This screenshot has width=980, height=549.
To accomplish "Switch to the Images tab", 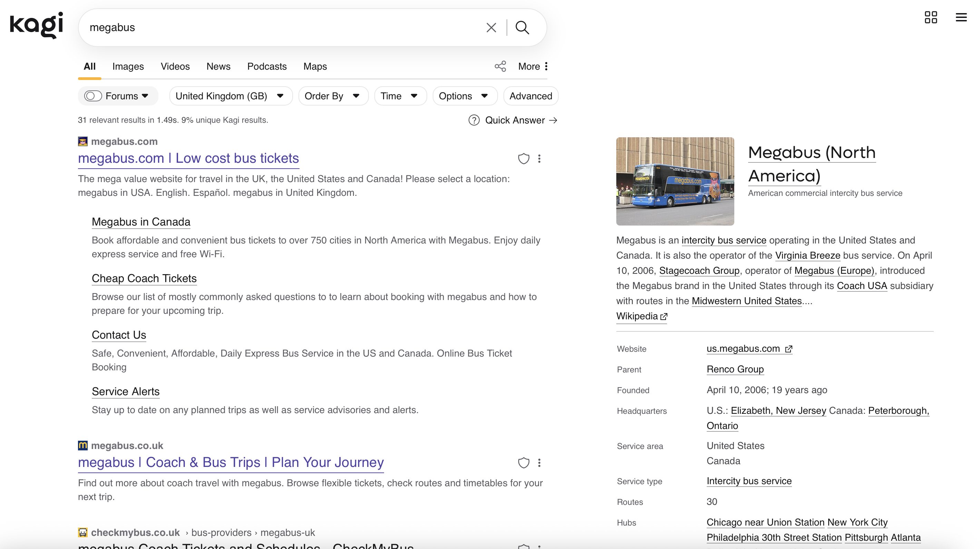I will coord(128,66).
